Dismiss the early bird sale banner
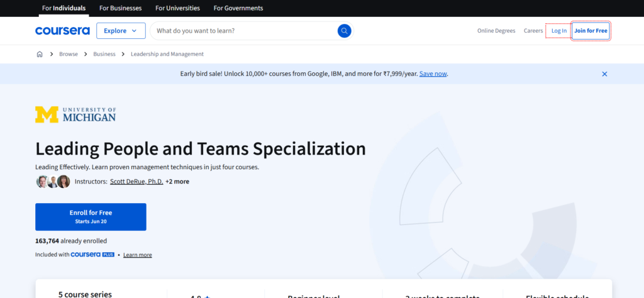 pyautogui.click(x=604, y=74)
